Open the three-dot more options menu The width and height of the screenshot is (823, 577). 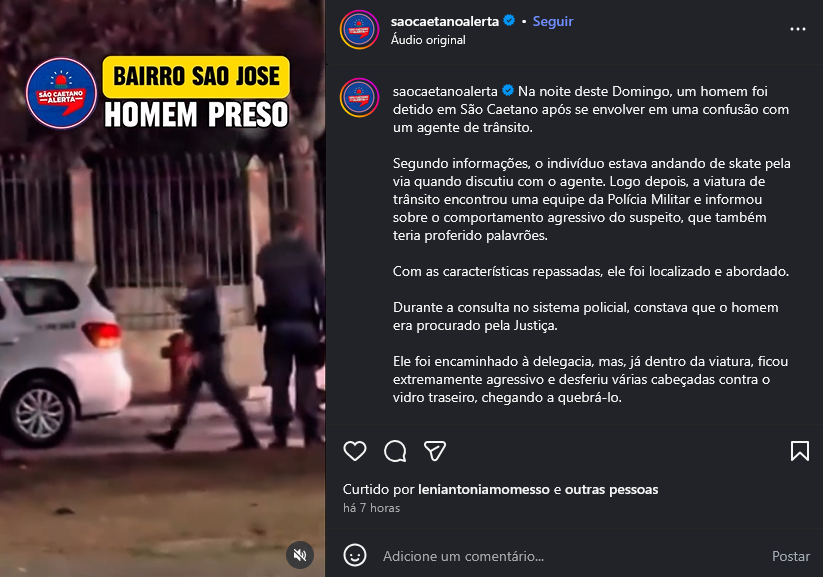(x=798, y=29)
